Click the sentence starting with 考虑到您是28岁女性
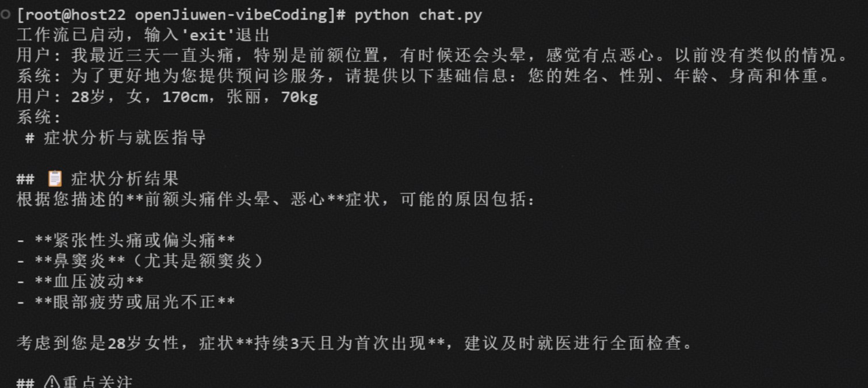 (354, 344)
